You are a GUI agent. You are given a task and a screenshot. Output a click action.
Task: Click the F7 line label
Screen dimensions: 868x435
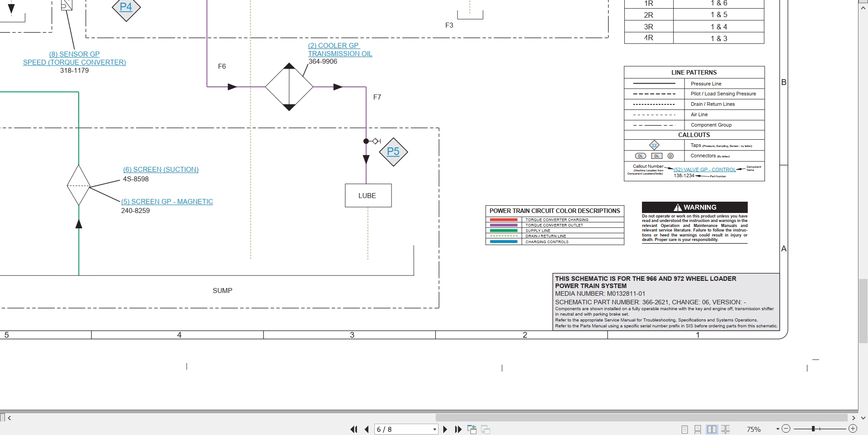pos(377,97)
